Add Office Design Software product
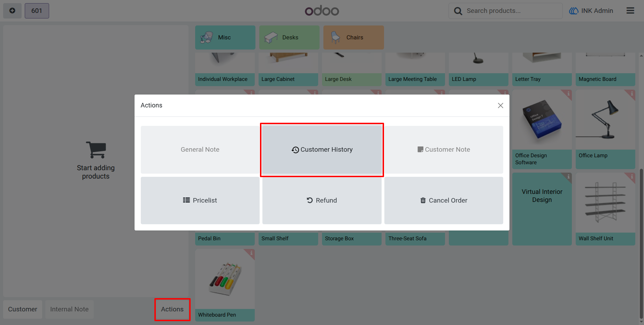This screenshot has height=325, width=644. coord(542,129)
